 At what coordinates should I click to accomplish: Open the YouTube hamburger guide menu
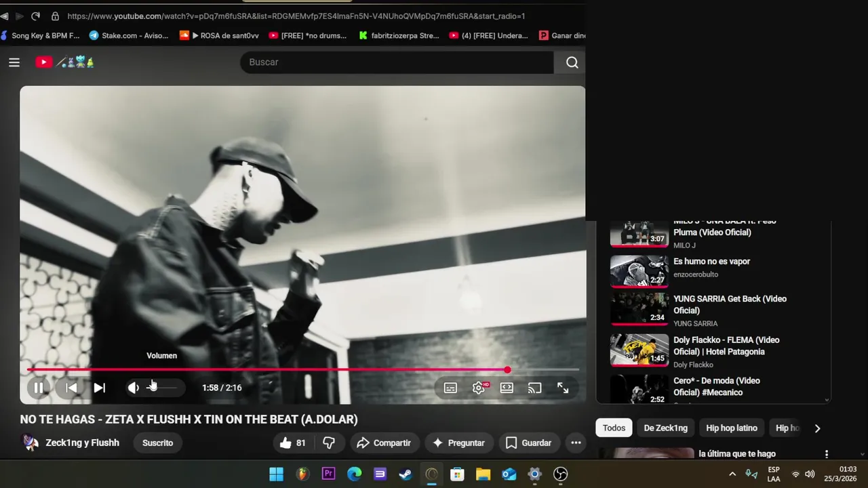tap(14, 62)
